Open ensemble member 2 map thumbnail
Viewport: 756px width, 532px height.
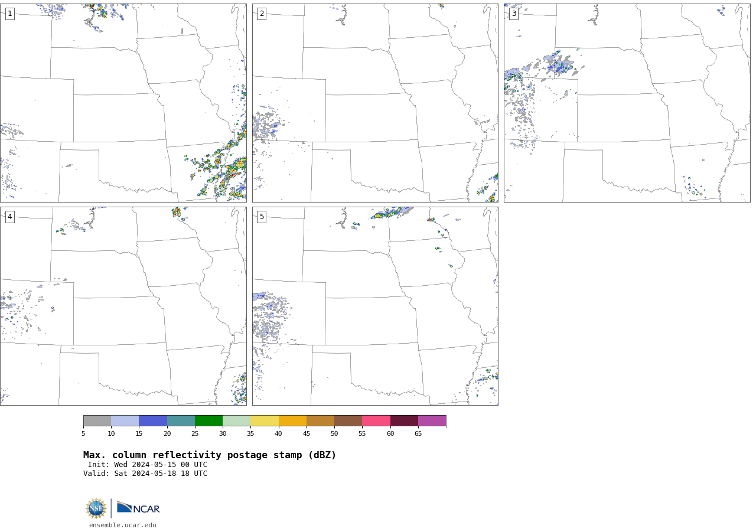click(375, 103)
